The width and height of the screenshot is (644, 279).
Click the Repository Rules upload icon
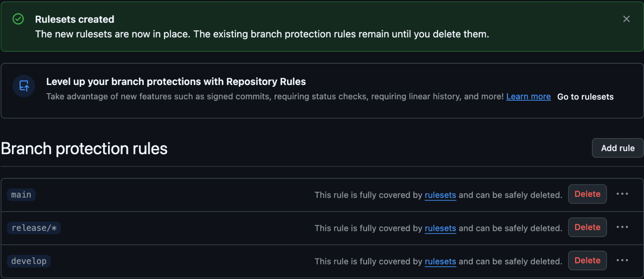pos(24,86)
